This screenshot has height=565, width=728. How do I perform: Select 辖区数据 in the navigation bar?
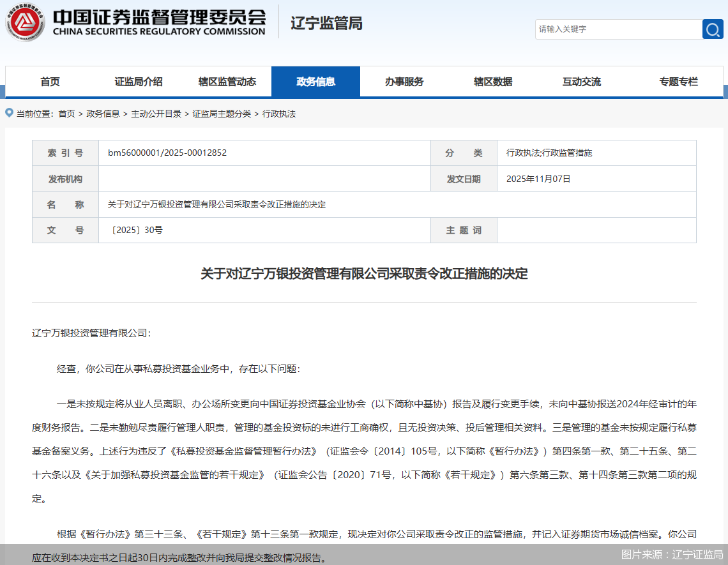(494, 81)
